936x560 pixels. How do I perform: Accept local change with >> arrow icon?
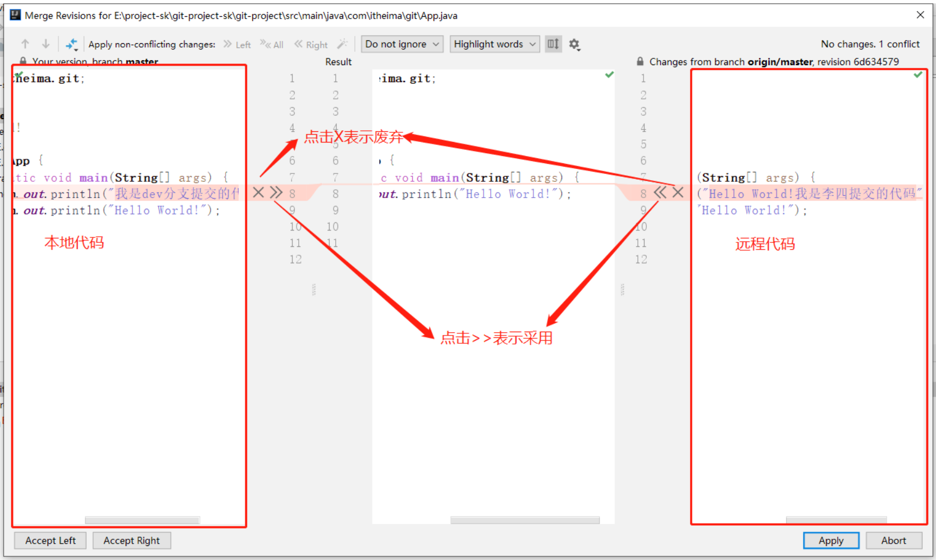tap(276, 192)
